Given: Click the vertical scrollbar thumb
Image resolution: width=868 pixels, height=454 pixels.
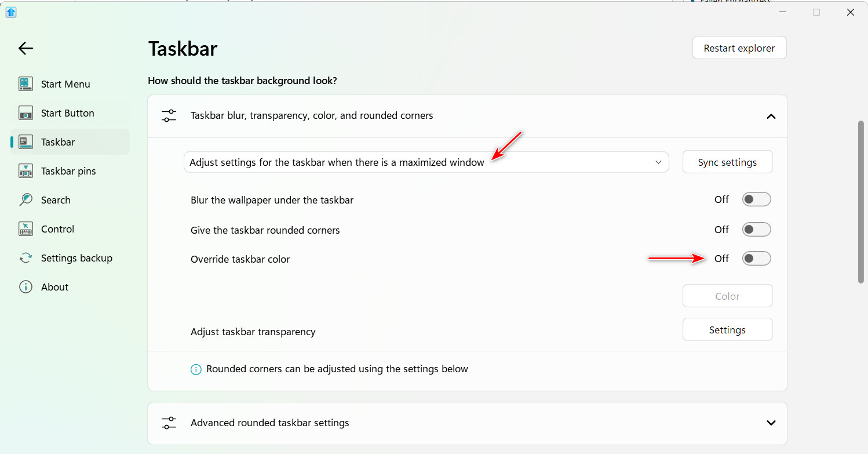Looking at the screenshot, I should click(x=861, y=202).
